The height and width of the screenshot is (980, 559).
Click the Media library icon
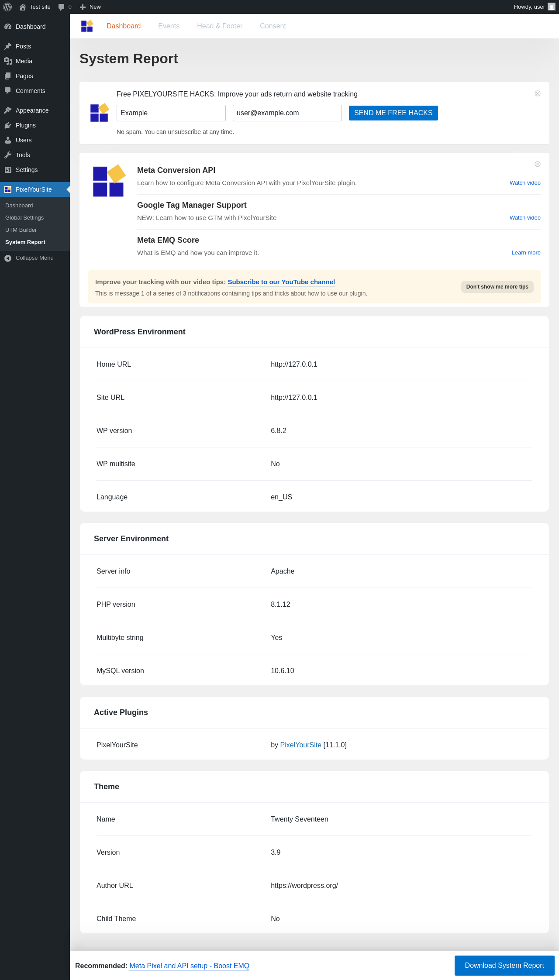tap(8, 61)
